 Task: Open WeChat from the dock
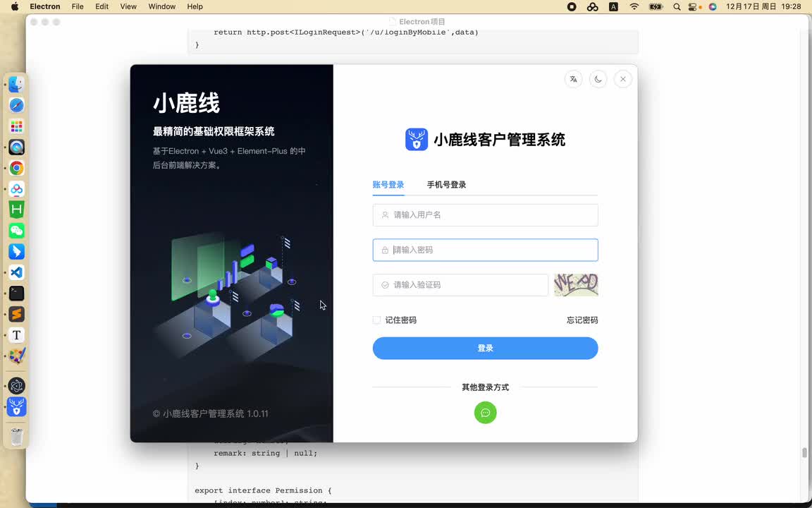click(17, 231)
